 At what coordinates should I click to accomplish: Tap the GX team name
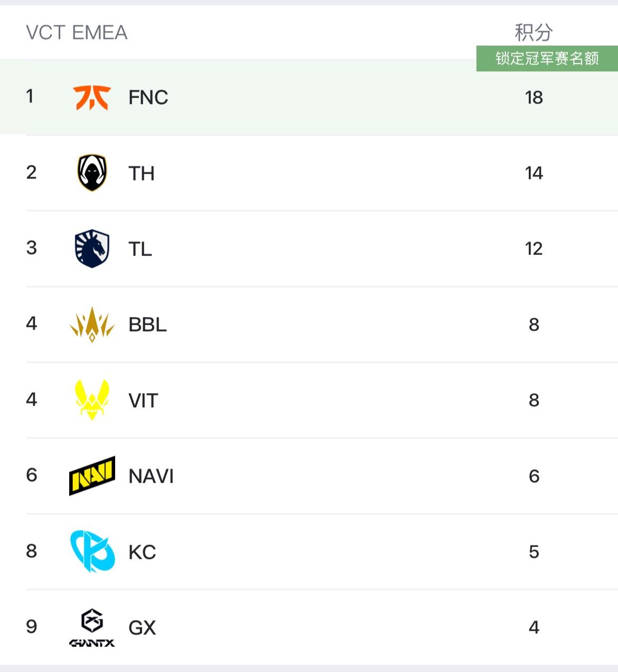142,628
